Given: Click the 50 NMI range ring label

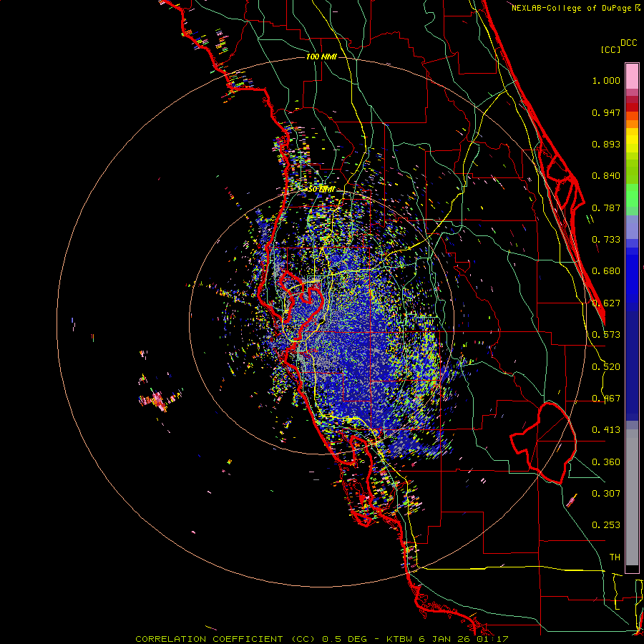Looking at the screenshot, I should point(321,189).
